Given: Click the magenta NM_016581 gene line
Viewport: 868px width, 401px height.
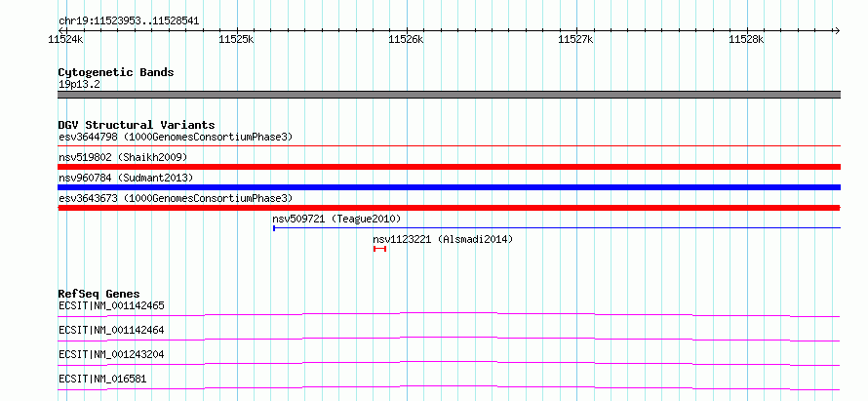Looking at the screenshot, I should coord(449,387).
